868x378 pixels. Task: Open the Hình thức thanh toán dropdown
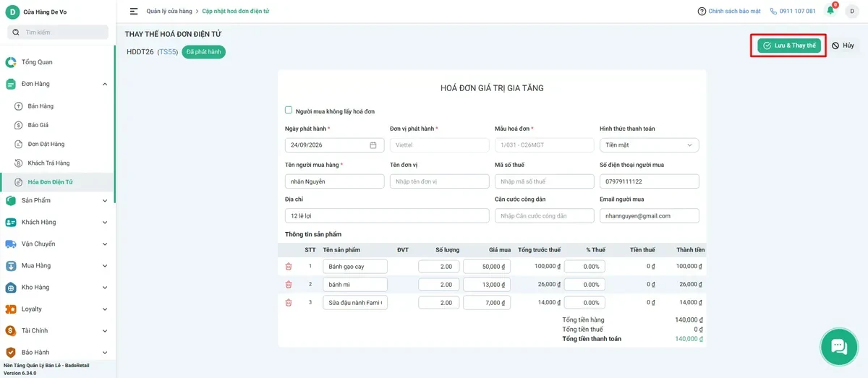[x=650, y=145]
